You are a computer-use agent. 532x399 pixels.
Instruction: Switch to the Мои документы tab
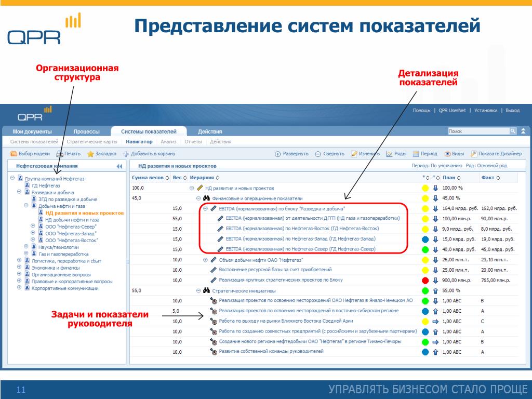point(32,131)
